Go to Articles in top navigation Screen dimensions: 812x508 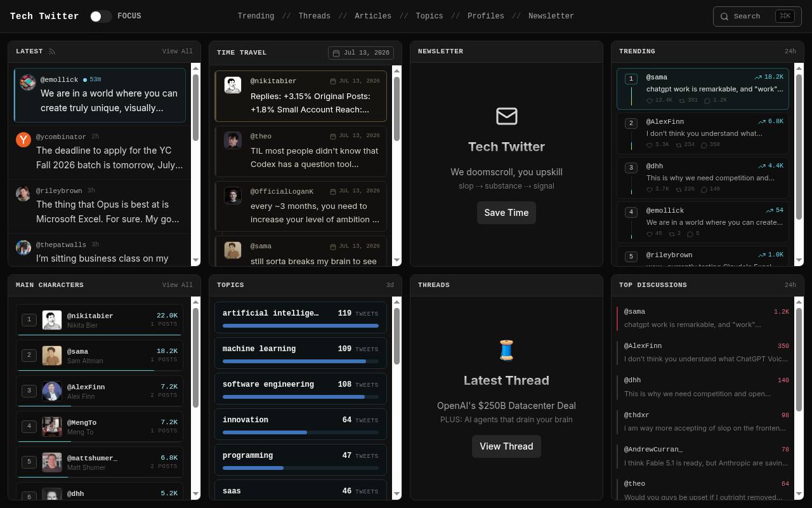tap(373, 17)
